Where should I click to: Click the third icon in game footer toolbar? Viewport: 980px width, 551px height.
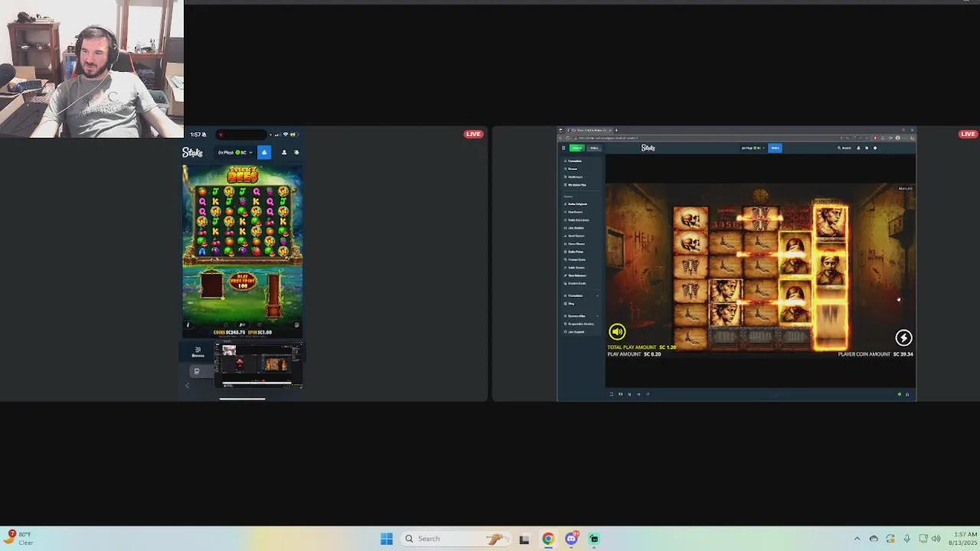click(x=629, y=394)
